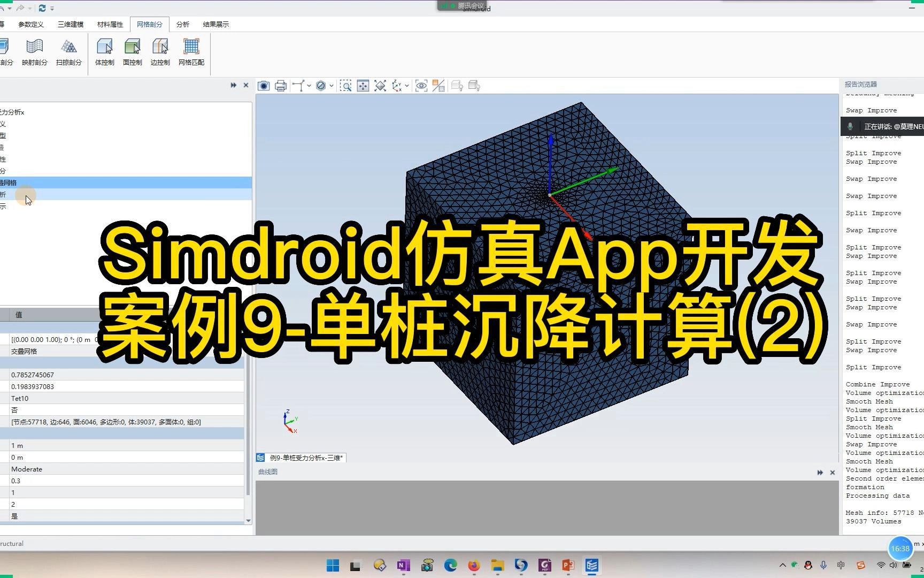The image size is (924, 578).
Task: Open PowerPoint from the Windows taskbar
Action: pos(568,565)
